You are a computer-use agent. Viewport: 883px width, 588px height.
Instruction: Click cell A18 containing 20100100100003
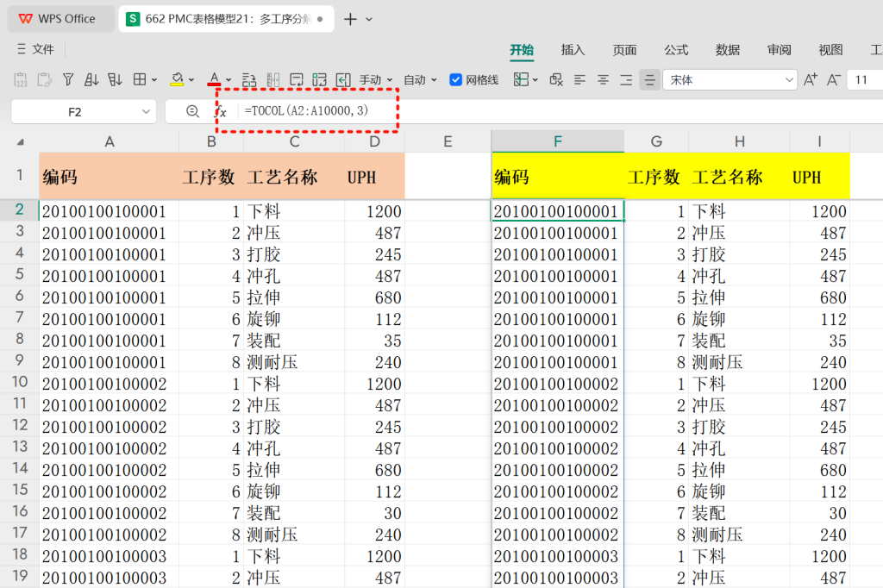110,556
